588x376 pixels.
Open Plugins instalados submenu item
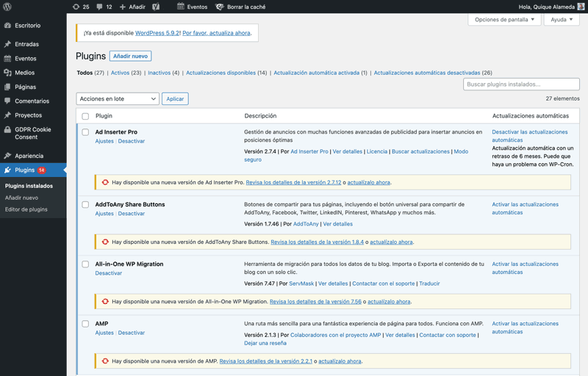pyautogui.click(x=29, y=186)
